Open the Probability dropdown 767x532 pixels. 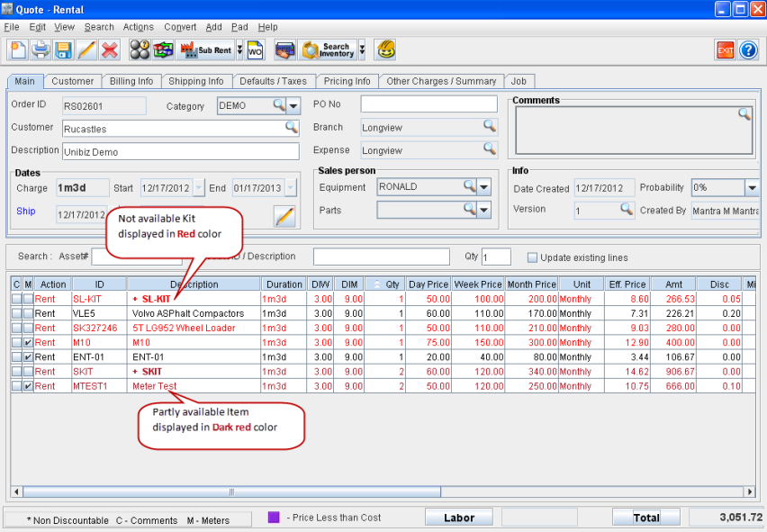point(752,187)
